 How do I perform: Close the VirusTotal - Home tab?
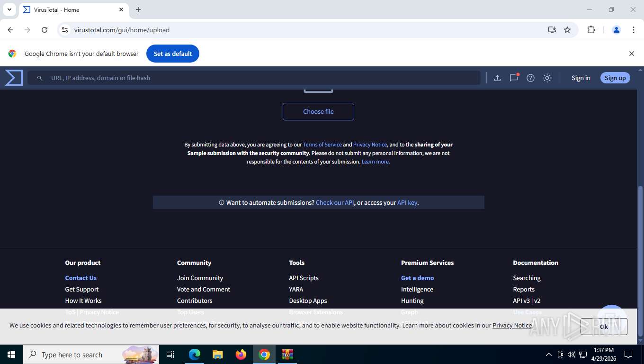coord(121,9)
